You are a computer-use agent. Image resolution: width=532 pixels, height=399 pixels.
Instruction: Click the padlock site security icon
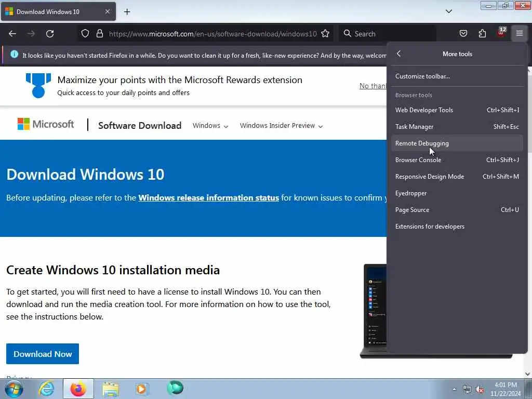click(x=99, y=34)
